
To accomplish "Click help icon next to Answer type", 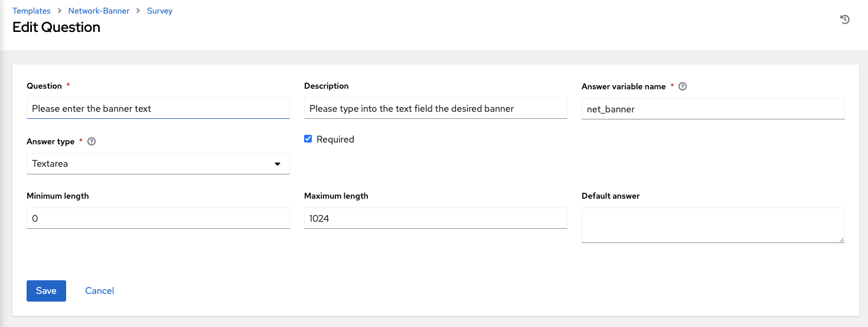I will coord(91,142).
